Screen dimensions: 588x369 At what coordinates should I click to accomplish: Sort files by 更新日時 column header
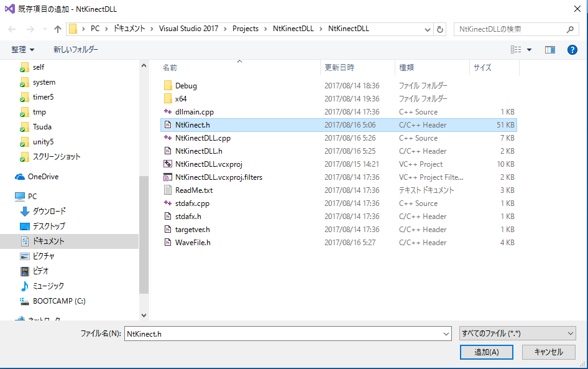[x=339, y=67]
